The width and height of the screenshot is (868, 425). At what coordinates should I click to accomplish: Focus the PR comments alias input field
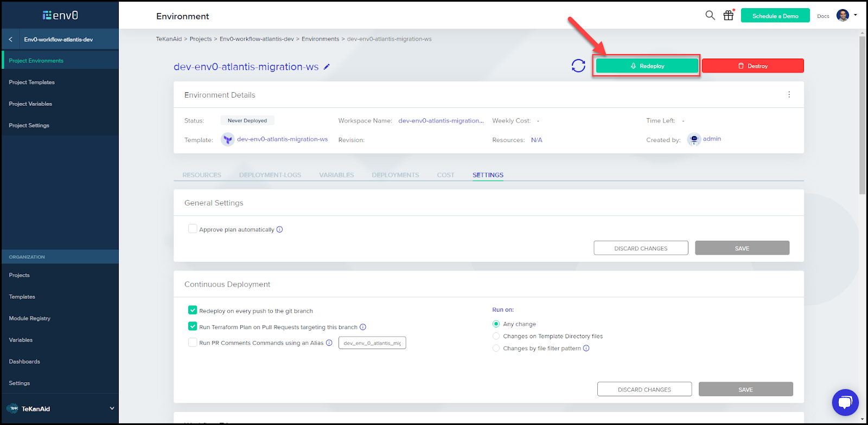(x=372, y=343)
